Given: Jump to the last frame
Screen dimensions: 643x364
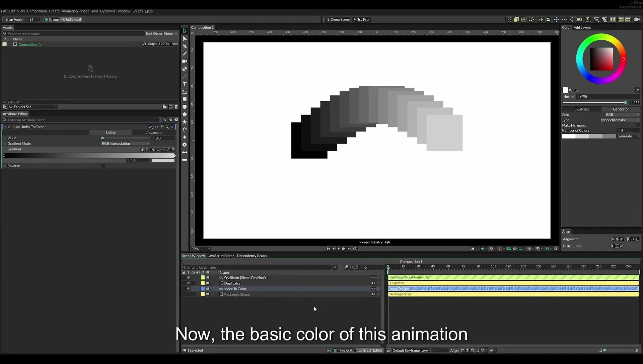Looking at the screenshot, I should tap(349, 249).
